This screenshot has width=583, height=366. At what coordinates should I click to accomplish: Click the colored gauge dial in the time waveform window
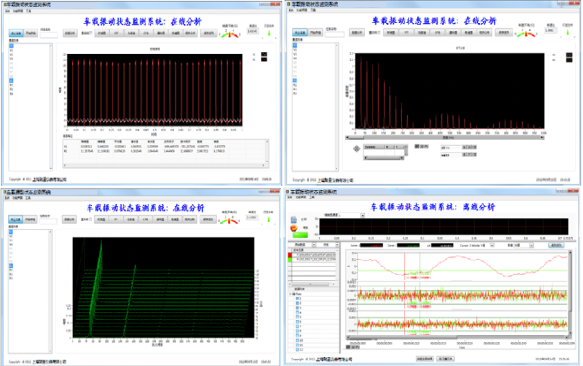[230, 35]
